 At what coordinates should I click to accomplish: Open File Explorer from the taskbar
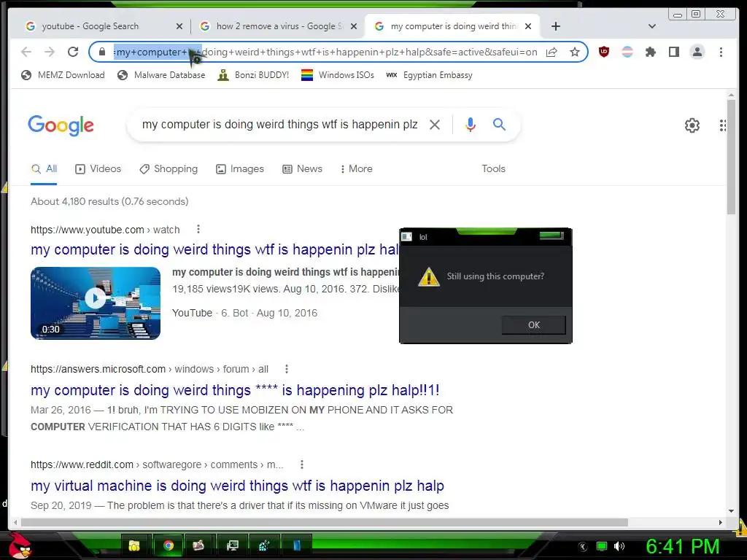pyautogui.click(x=135, y=545)
